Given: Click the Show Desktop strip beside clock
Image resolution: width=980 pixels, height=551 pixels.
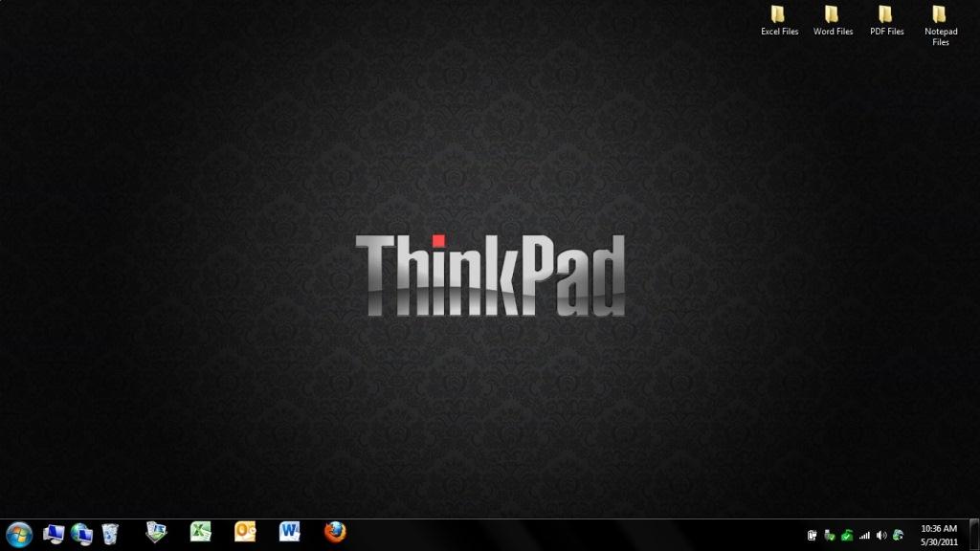Looking at the screenshot, I should tap(974, 535).
